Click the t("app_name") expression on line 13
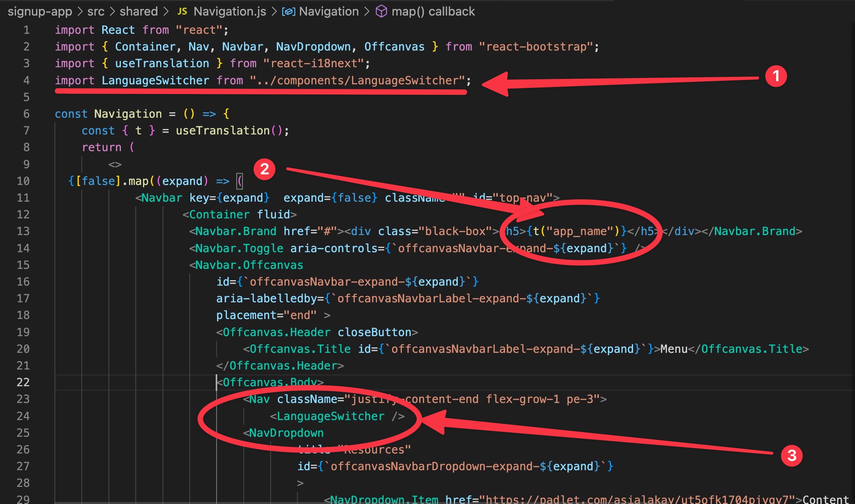 tap(577, 231)
